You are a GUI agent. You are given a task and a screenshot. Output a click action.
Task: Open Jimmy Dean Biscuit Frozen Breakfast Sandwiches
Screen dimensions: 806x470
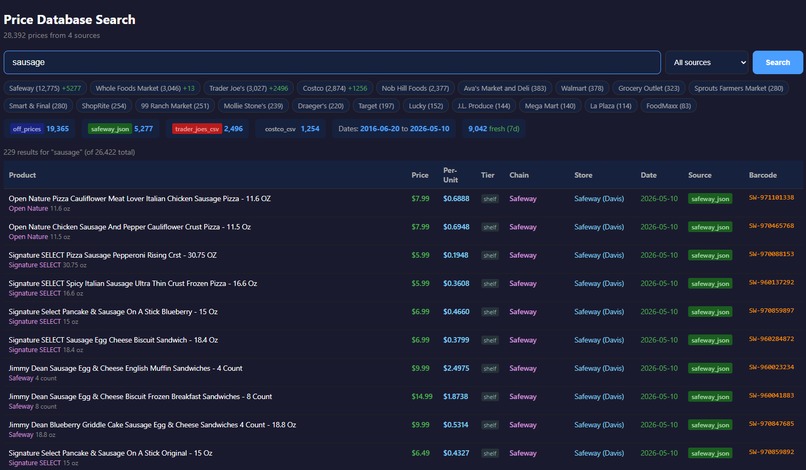pyautogui.click(x=403, y=401)
